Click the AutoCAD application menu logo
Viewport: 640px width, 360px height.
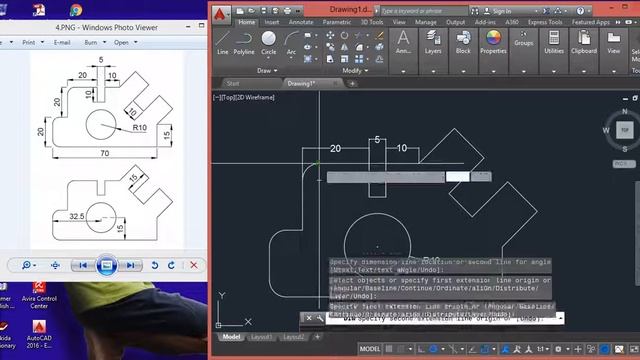[x=220, y=14]
